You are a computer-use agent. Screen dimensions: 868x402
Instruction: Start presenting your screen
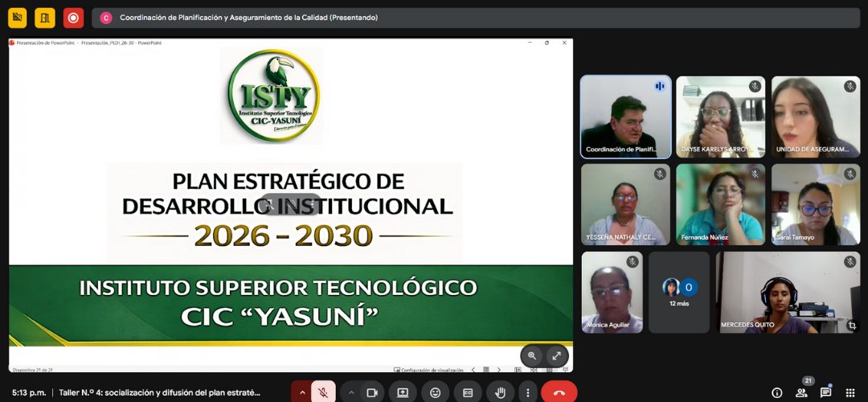403,392
